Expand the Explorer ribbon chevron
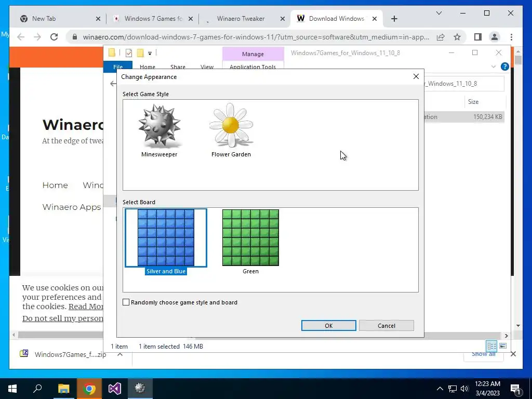532x399 pixels. coord(494,66)
